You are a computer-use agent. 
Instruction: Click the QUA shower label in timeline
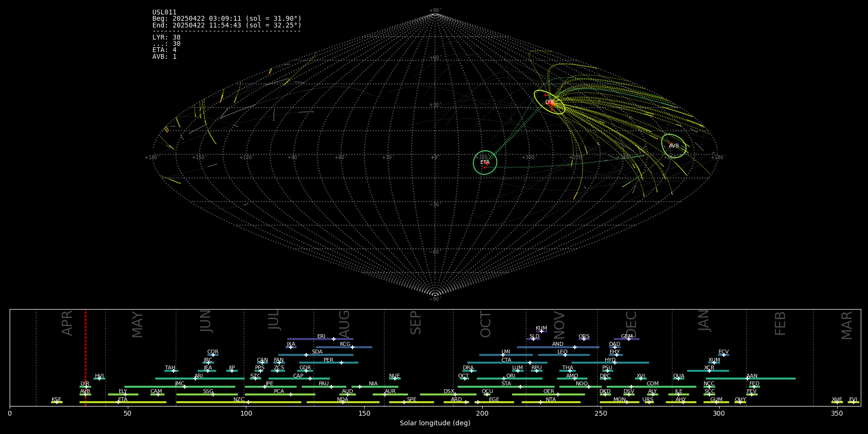678,376
